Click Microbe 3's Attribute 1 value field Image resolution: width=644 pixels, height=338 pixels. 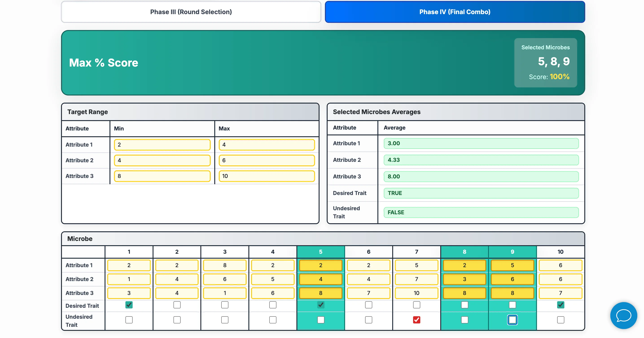(225, 265)
